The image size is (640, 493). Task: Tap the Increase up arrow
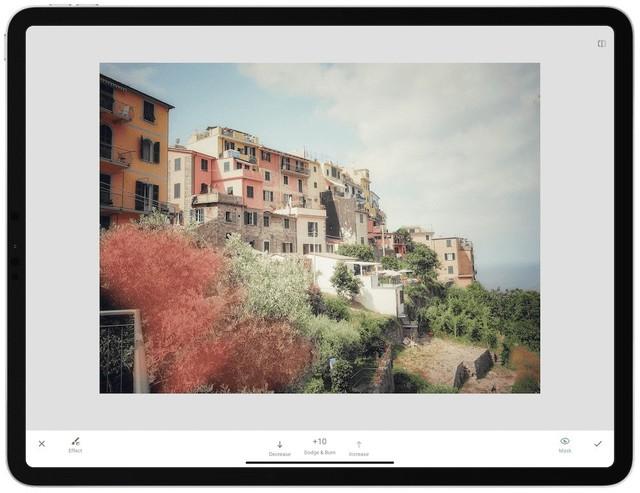(359, 444)
